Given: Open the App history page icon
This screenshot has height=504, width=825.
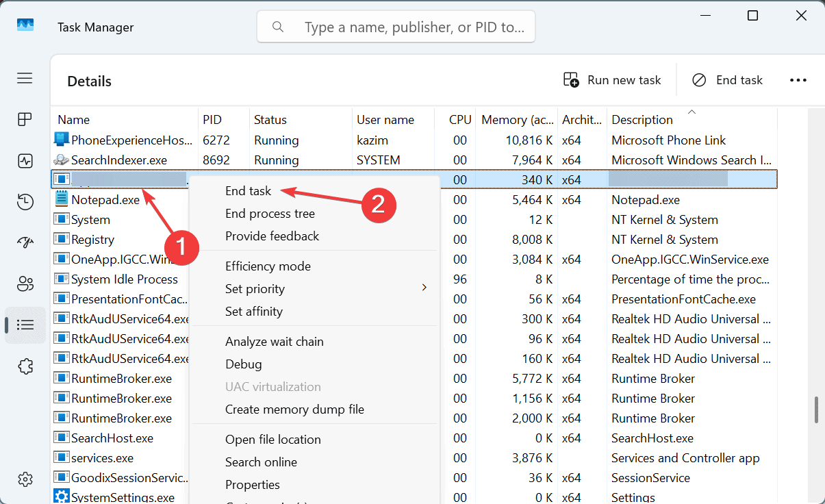Looking at the screenshot, I should [25, 202].
